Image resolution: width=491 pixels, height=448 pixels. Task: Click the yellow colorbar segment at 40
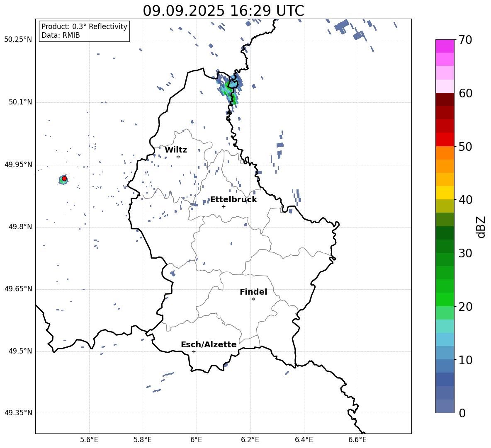pyautogui.click(x=445, y=193)
